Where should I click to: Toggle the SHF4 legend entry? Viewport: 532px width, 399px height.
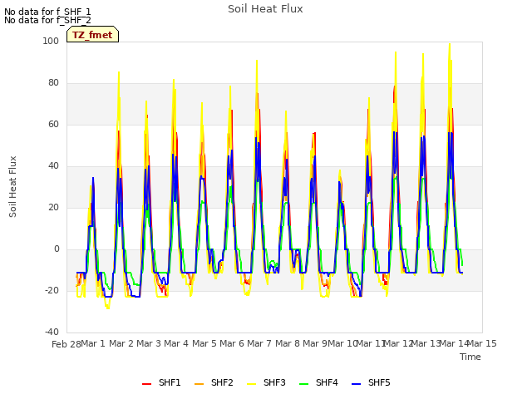tap(318, 382)
